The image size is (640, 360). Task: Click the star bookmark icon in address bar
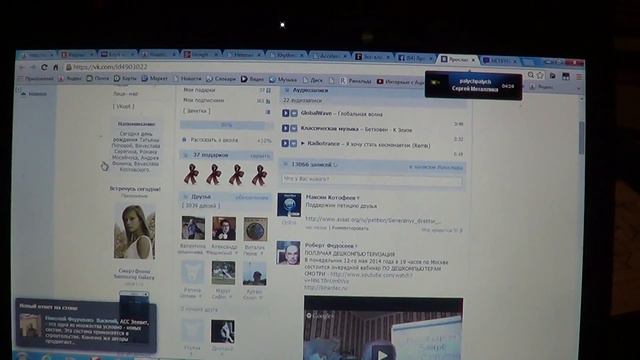coord(540,76)
